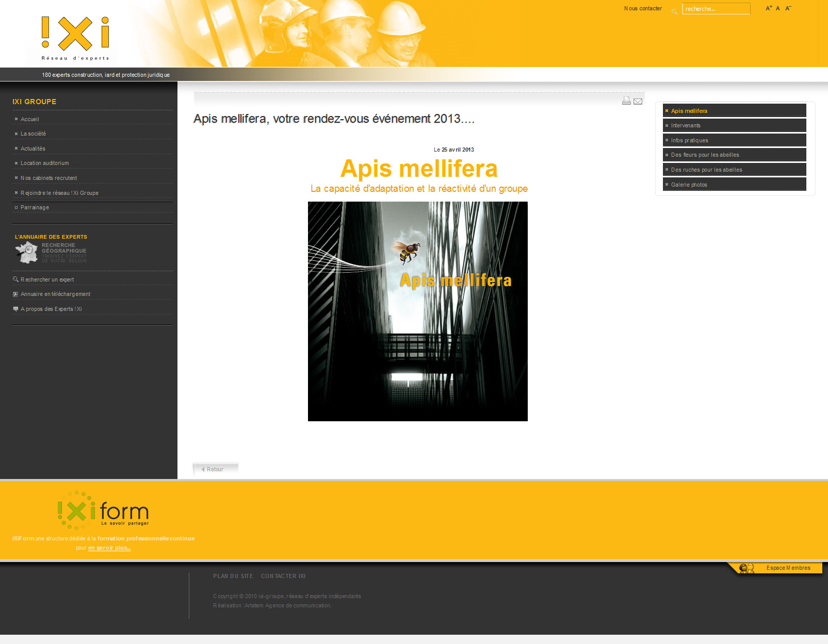Screen dimensions: 828x644
Task: Increase font size with A+ icon
Action: [x=769, y=8]
